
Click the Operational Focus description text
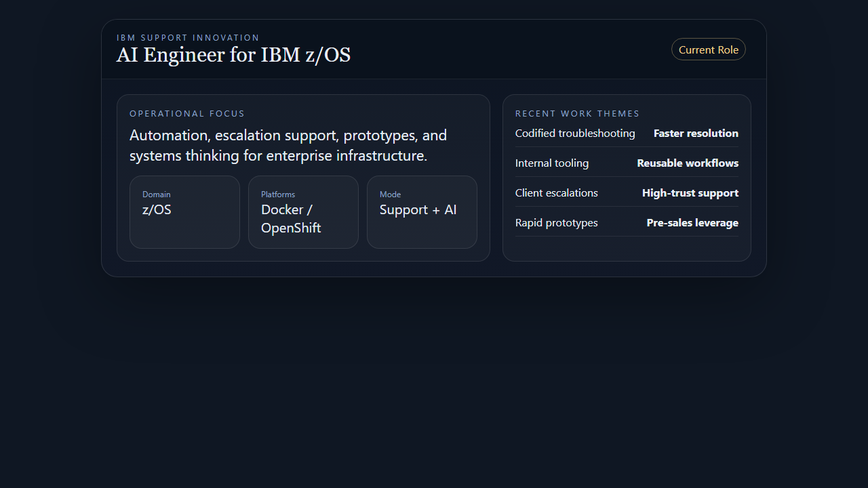[x=288, y=145]
